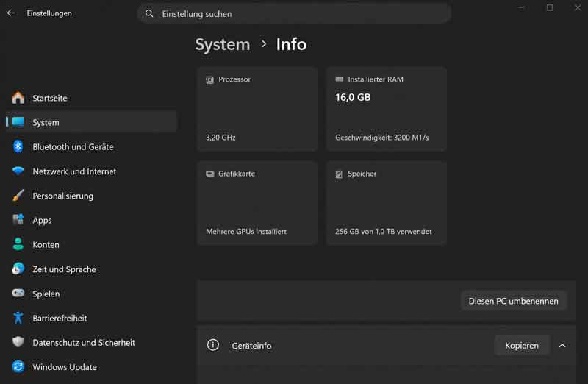Click Info in the breadcrumb
This screenshot has height=384, width=588.
coord(291,44)
